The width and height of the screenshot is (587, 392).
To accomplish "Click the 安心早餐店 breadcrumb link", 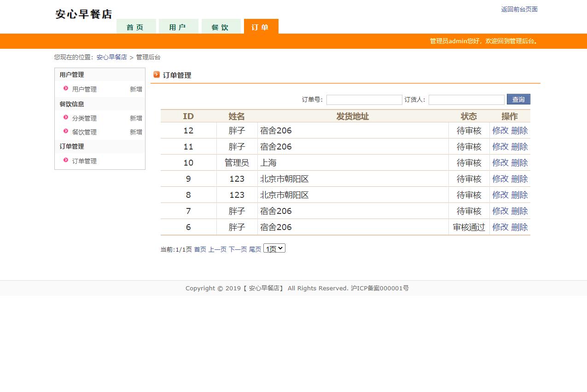I will 112,57.
